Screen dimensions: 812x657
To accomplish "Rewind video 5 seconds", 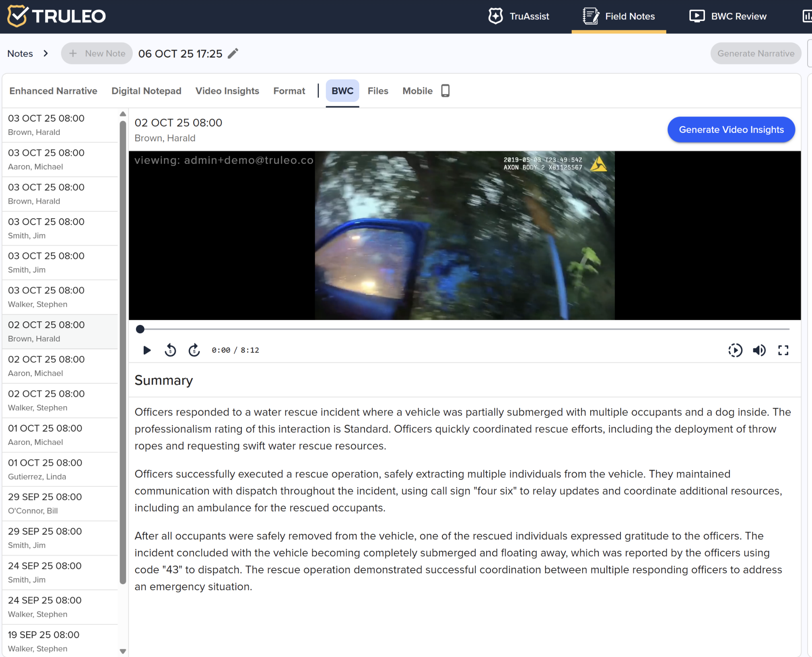I will click(170, 350).
